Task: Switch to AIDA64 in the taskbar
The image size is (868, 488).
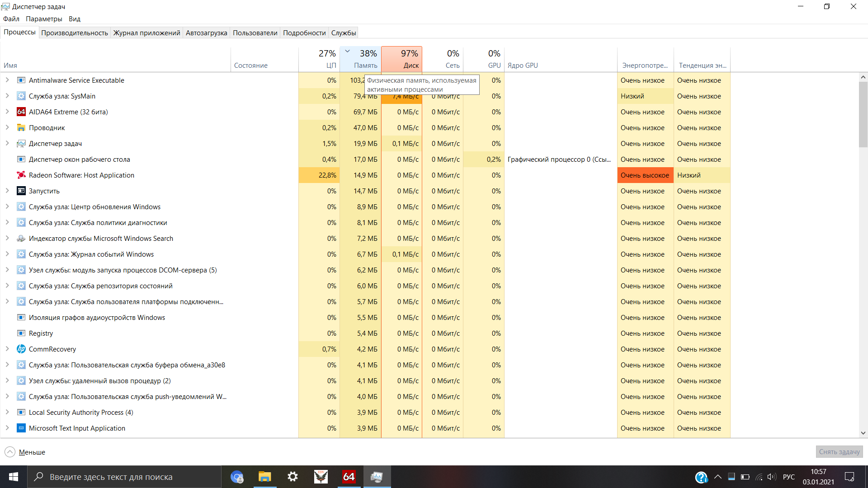Action: click(x=349, y=477)
